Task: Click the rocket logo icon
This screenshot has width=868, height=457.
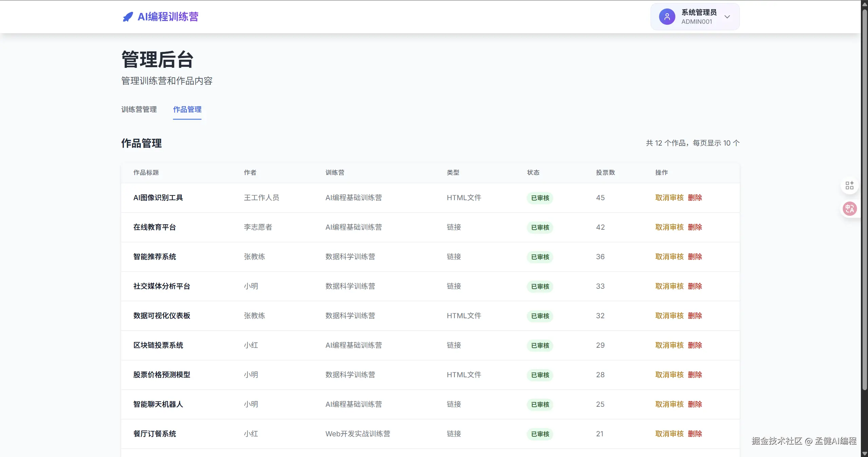Action: (x=128, y=17)
